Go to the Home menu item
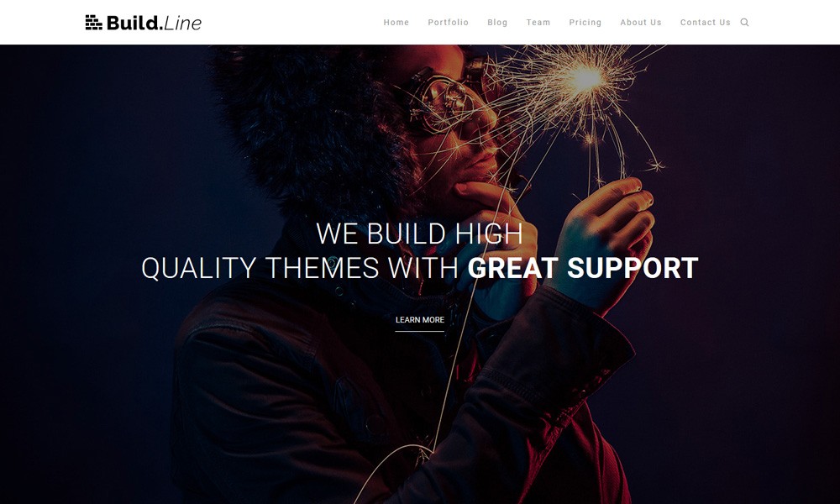Screen dimensions: 840x504 point(396,23)
